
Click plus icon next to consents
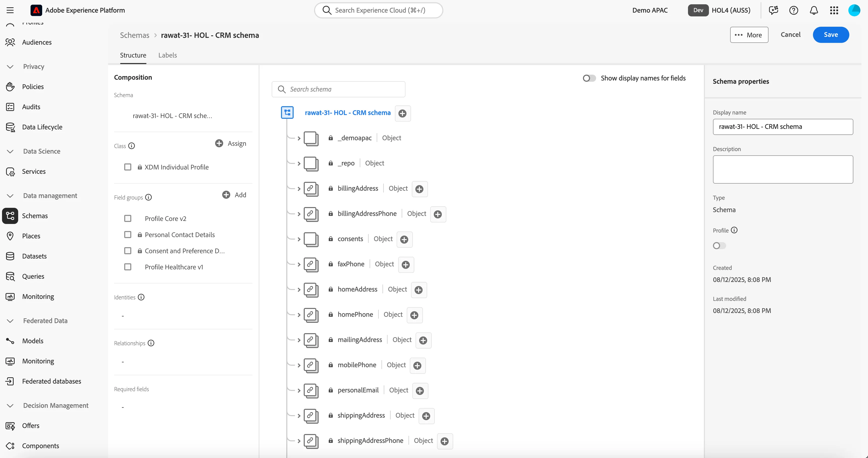404,239
